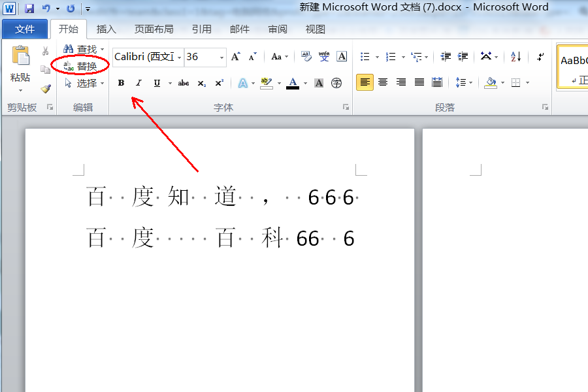Open line spacing options dropdown
This screenshot has width=588, height=392.
pyautogui.click(x=470, y=82)
